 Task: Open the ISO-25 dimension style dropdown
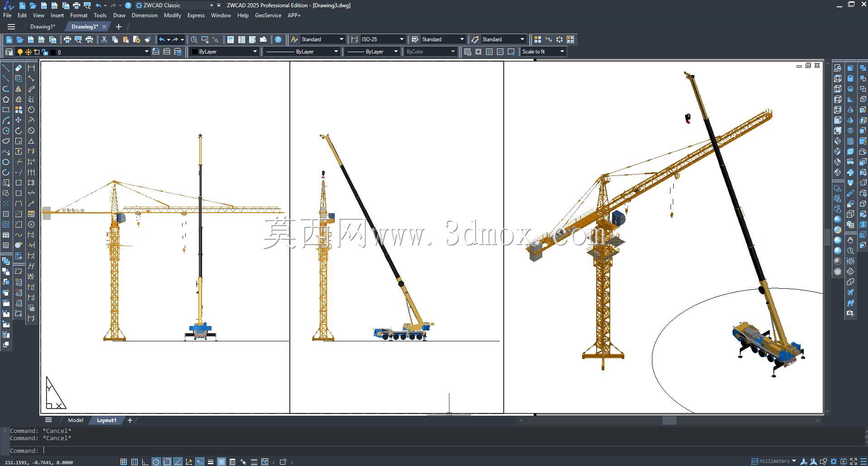[402, 39]
